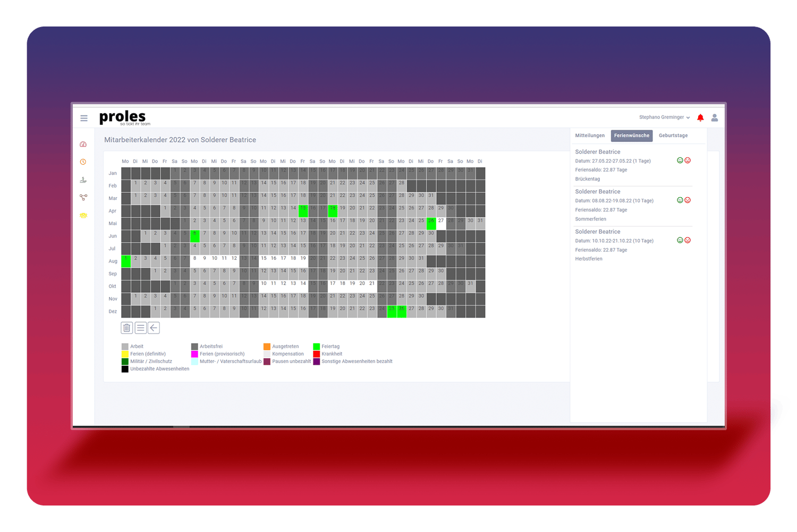Approve the Herbstferien request with green smiley
The height and width of the screenshot is (532, 797).
click(x=680, y=240)
